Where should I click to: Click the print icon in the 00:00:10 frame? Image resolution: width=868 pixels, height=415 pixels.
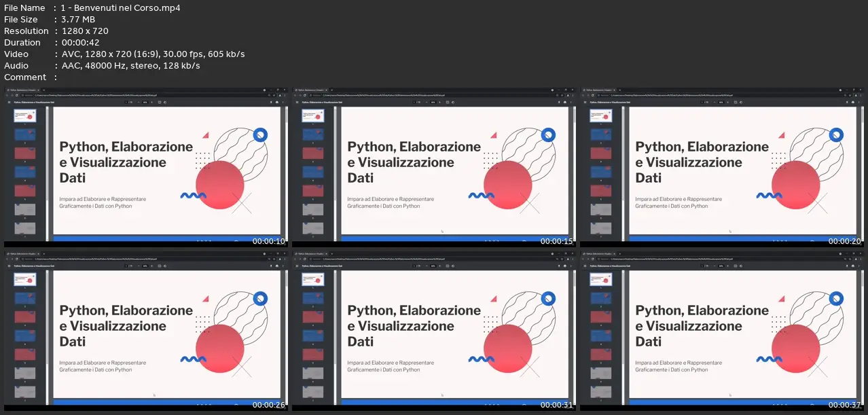point(277,103)
